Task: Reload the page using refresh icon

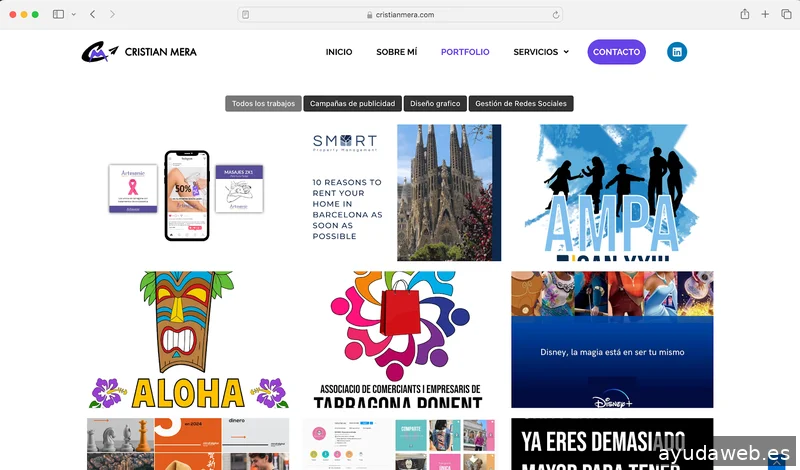Action: click(x=555, y=14)
